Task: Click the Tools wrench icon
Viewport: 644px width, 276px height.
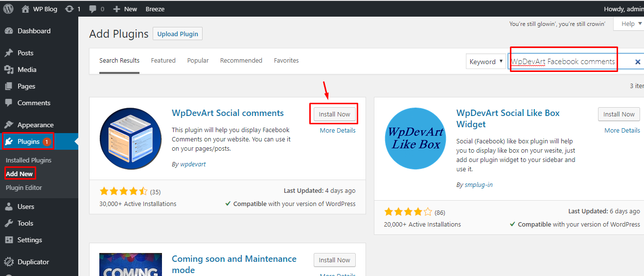Action: (9, 223)
